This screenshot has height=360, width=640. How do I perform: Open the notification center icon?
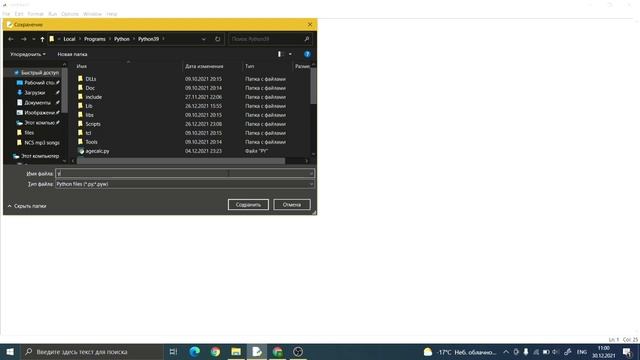tap(627, 352)
